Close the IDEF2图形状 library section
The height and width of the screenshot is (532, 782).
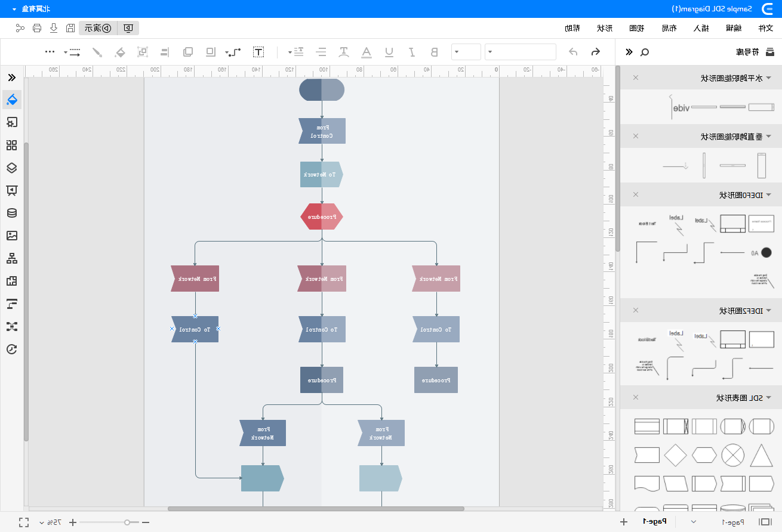(636, 310)
